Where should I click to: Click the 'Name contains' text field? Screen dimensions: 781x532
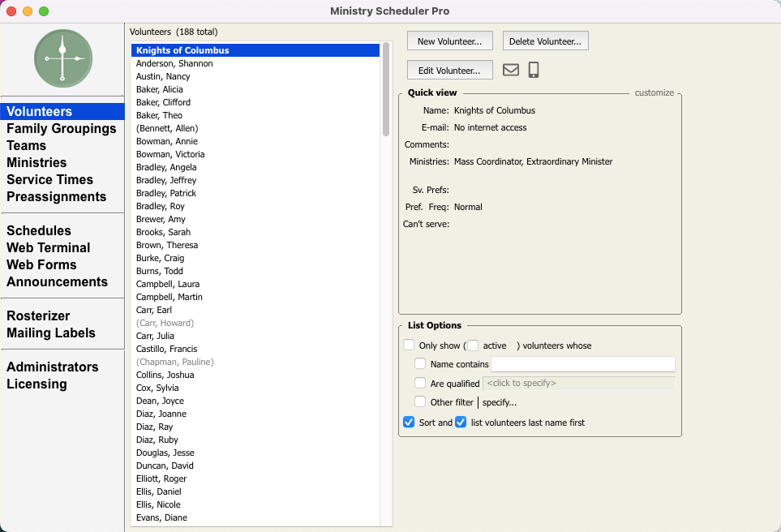(x=583, y=363)
